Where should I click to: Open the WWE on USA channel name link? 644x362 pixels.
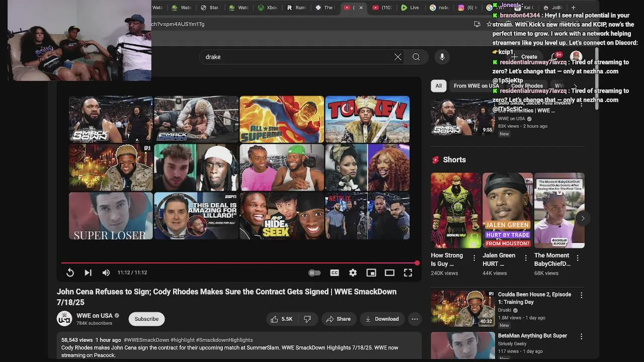click(95, 316)
